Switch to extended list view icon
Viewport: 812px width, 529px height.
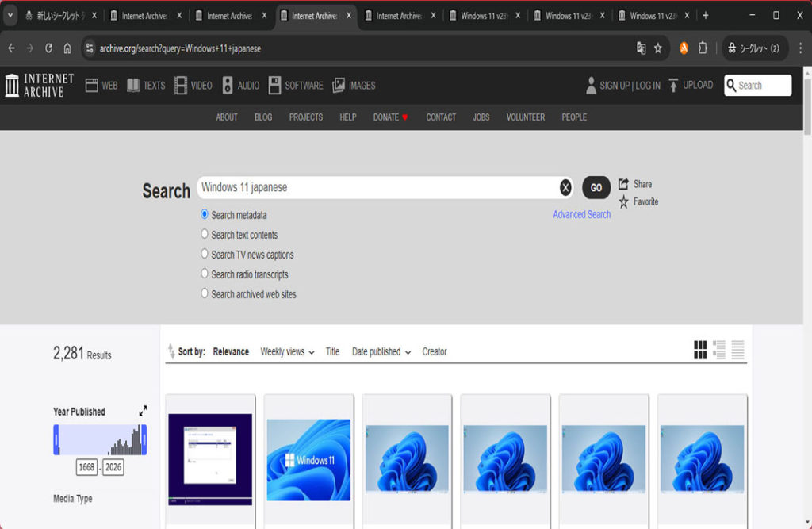(719, 350)
